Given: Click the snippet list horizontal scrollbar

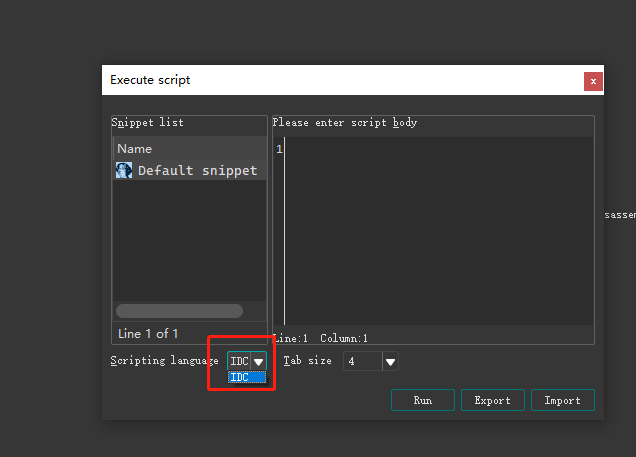Looking at the screenshot, I should [x=179, y=311].
